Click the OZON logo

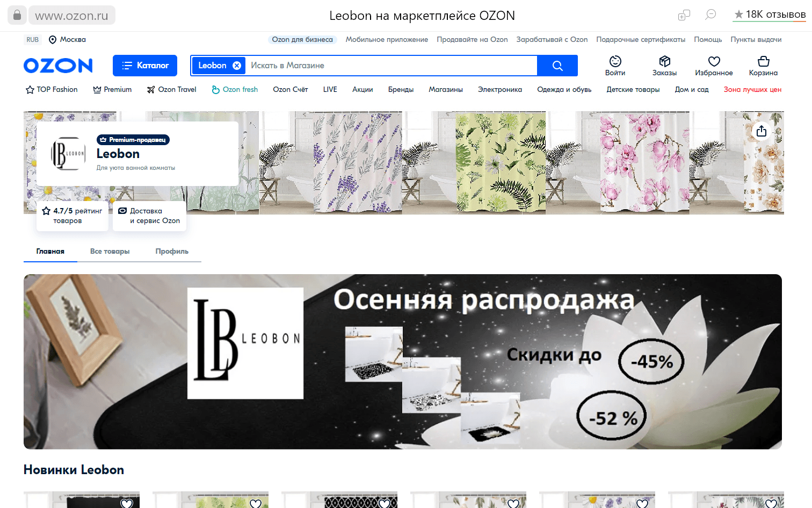(58, 66)
